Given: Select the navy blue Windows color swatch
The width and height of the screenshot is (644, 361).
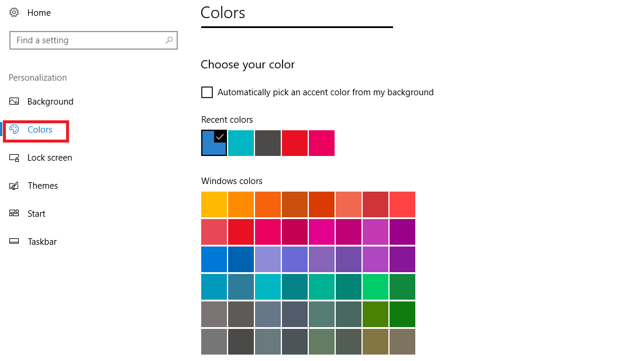Looking at the screenshot, I should pos(240,259).
